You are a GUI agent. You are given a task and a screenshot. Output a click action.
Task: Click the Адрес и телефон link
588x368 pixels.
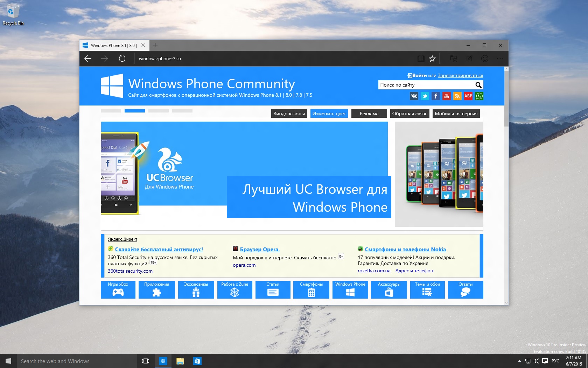click(414, 271)
